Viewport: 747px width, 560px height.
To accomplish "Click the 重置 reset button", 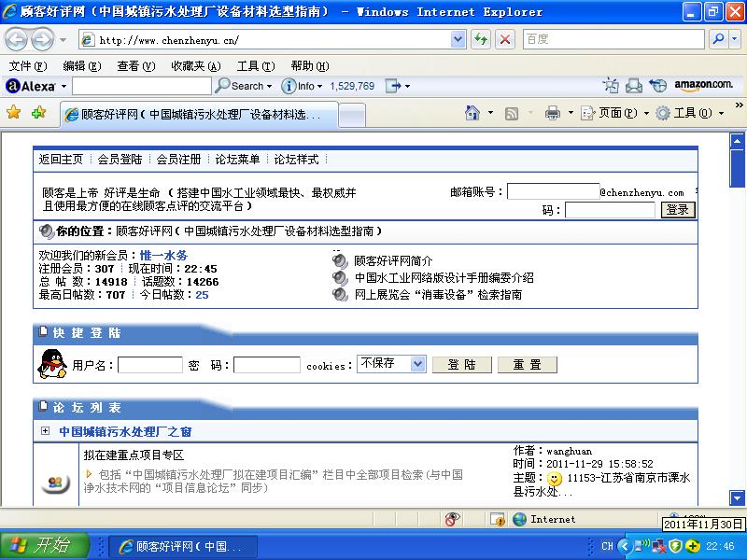I will 527,365.
